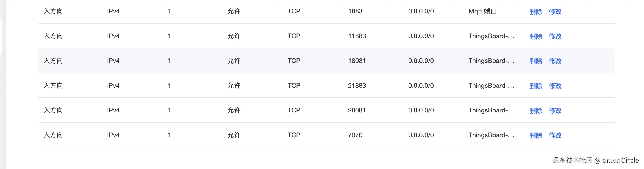Delete the port 18081 rule
Viewport: 644px width, 169px height.
click(x=536, y=61)
